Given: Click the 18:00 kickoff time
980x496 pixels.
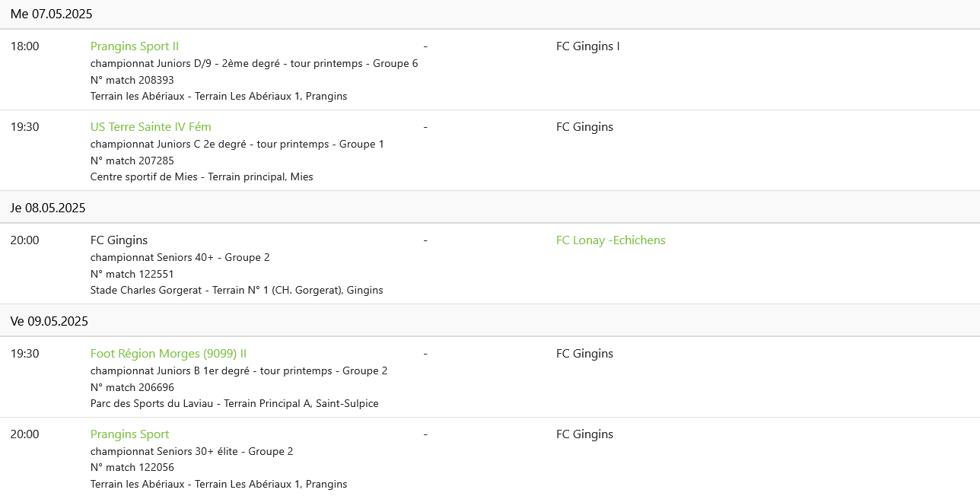Looking at the screenshot, I should [x=25, y=46].
